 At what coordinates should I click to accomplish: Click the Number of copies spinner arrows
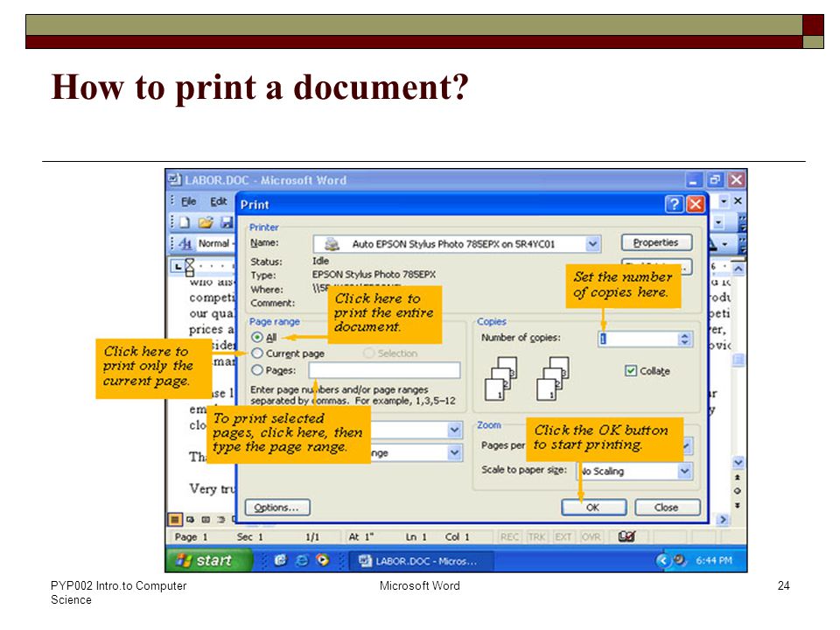click(684, 339)
